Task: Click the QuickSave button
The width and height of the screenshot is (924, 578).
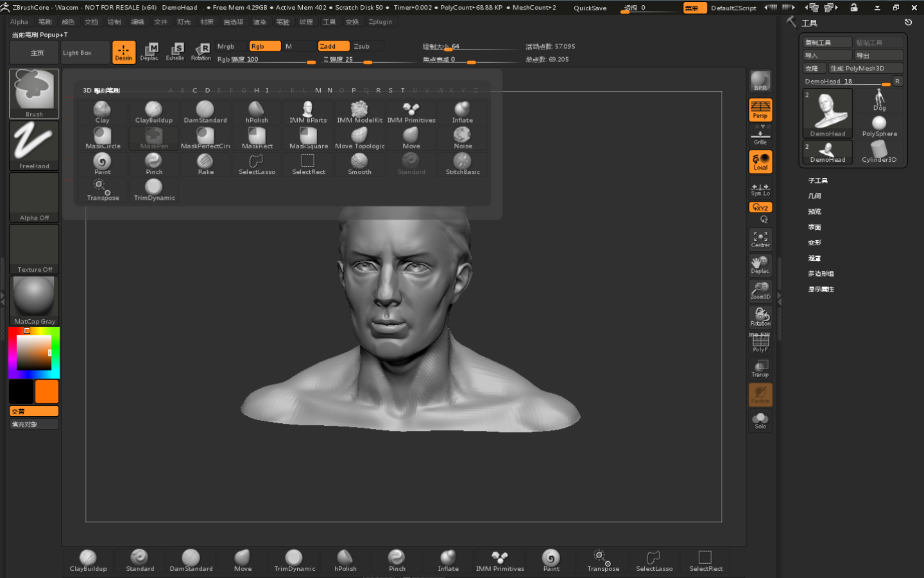Action: [590, 8]
